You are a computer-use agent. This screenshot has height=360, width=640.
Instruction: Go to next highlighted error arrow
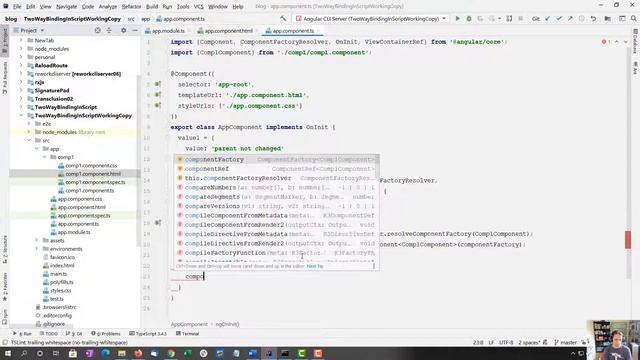tap(626, 42)
